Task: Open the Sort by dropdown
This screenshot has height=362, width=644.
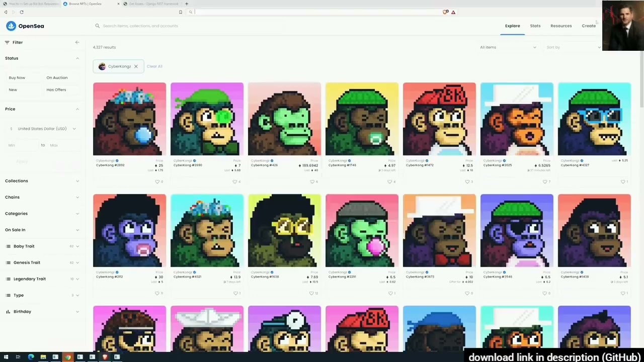Action: pos(574,47)
